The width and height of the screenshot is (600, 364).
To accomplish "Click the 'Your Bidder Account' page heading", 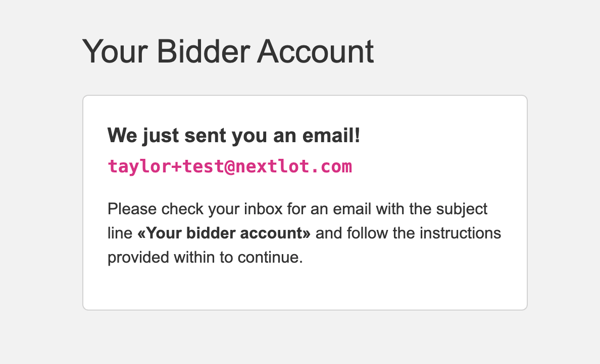I will click(228, 51).
